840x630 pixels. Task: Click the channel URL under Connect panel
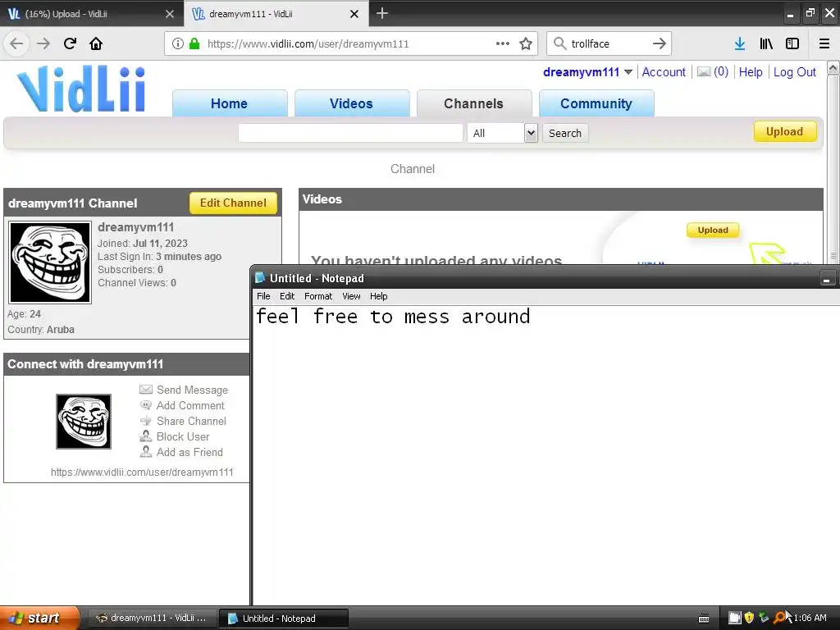[142, 472]
